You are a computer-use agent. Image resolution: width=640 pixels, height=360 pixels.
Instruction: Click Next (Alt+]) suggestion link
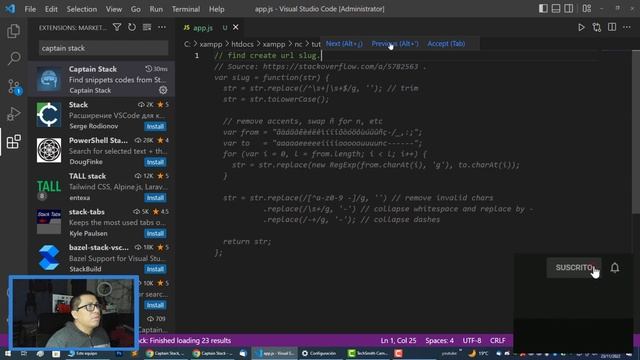click(x=344, y=44)
